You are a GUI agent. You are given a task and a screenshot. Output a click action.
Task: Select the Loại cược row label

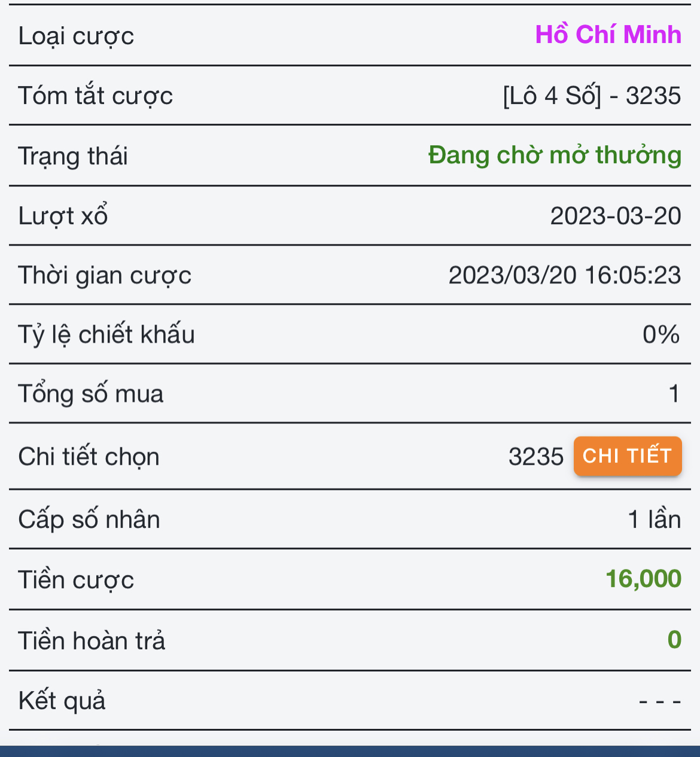click(76, 36)
